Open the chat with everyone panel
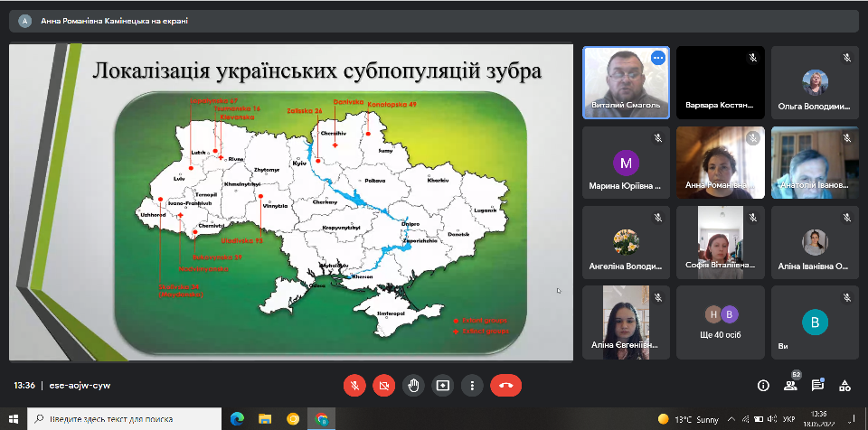The height and width of the screenshot is (430, 868). (817, 385)
